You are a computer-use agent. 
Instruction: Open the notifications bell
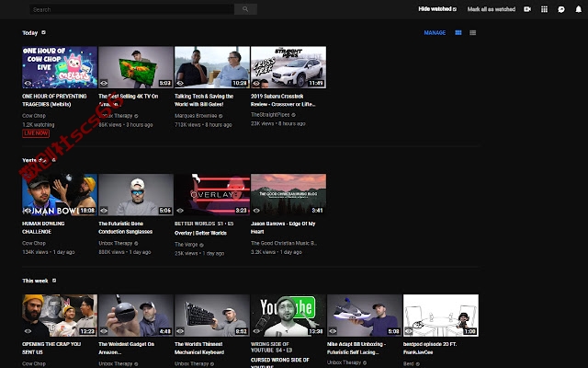579,9
